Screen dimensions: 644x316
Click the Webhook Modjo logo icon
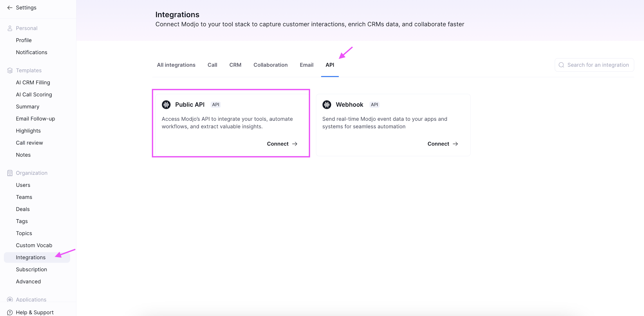coord(327,105)
